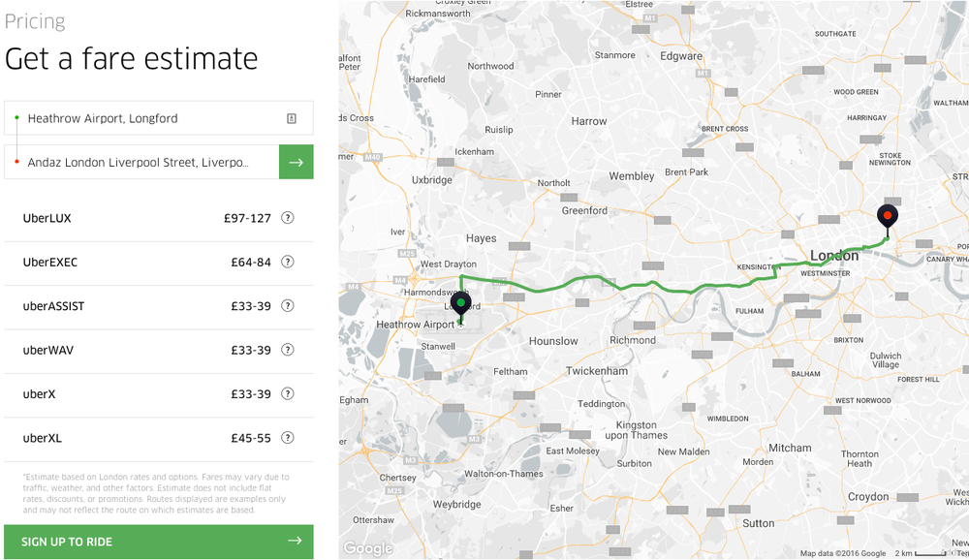
Task: Open the uberWAV fare details help icon
Action: pyautogui.click(x=287, y=350)
